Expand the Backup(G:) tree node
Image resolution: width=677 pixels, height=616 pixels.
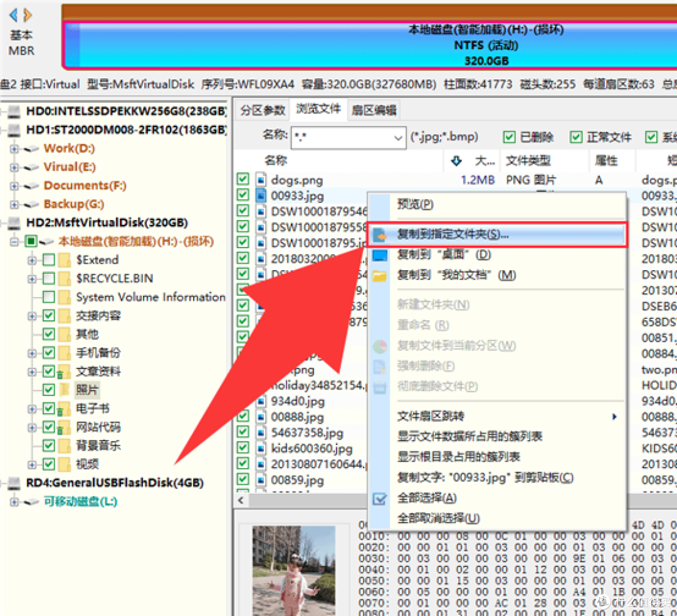tap(14, 205)
